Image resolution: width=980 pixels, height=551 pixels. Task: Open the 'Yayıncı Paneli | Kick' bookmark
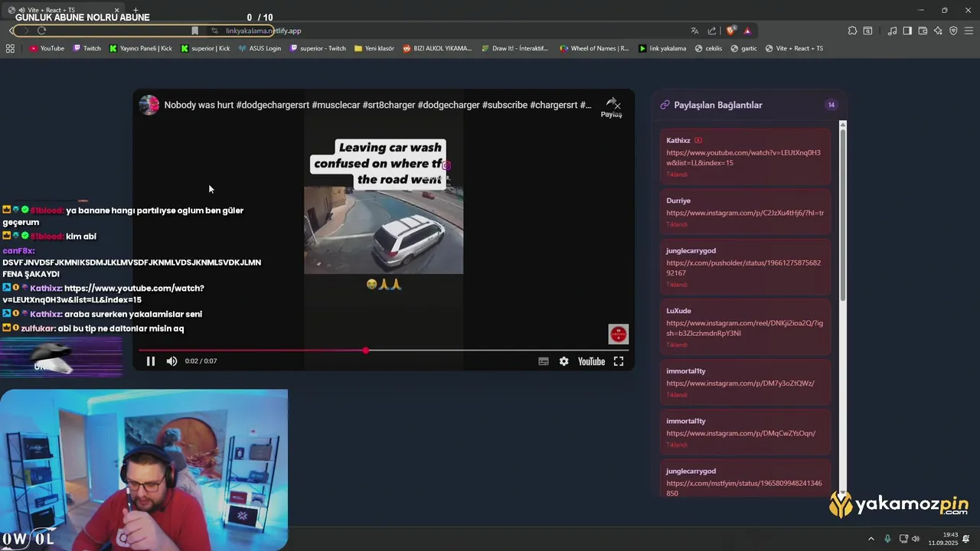click(x=141, y=48)
